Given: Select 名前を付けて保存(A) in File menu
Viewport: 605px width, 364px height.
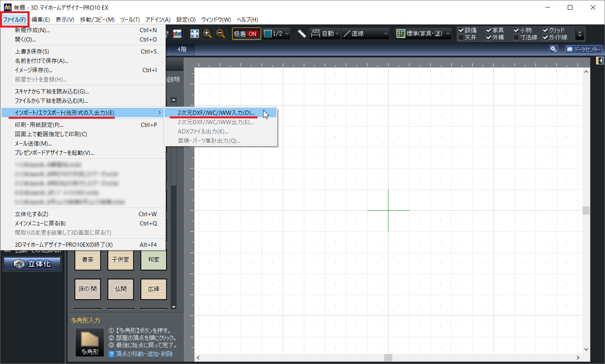Looking at the screenshot, I should (x=42, y=61).
